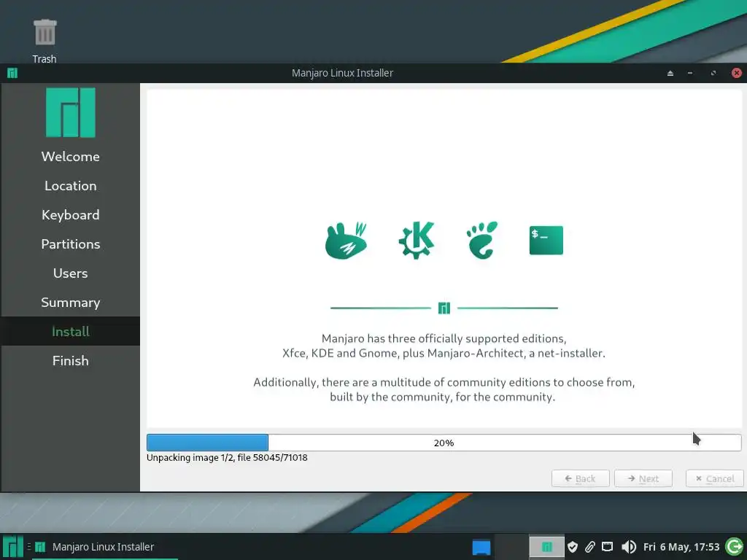
Task: Select the Summary step in sidebar
Action: (x=71, y=303)
